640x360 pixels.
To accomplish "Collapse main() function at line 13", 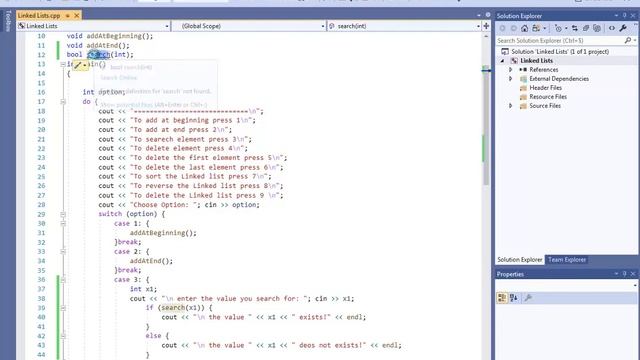I will [63, 64].
